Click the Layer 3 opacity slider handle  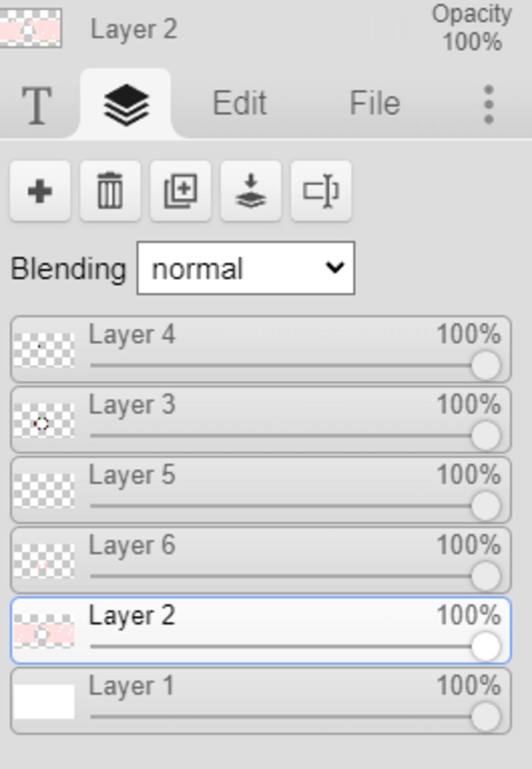(485, 435)
